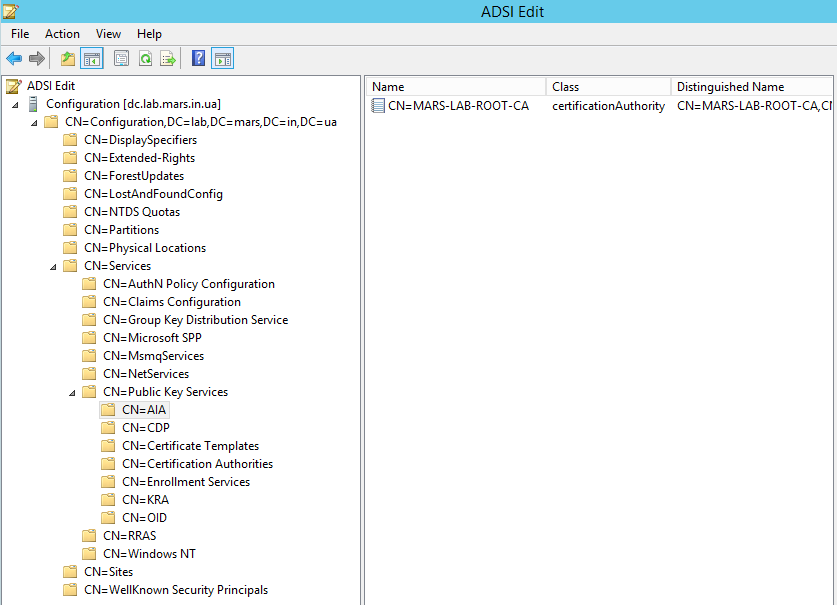The image size is (837, 605).
Task: Select the CN=MARS-LAB-ROOT-CA list entry
Action: [458, 106]
